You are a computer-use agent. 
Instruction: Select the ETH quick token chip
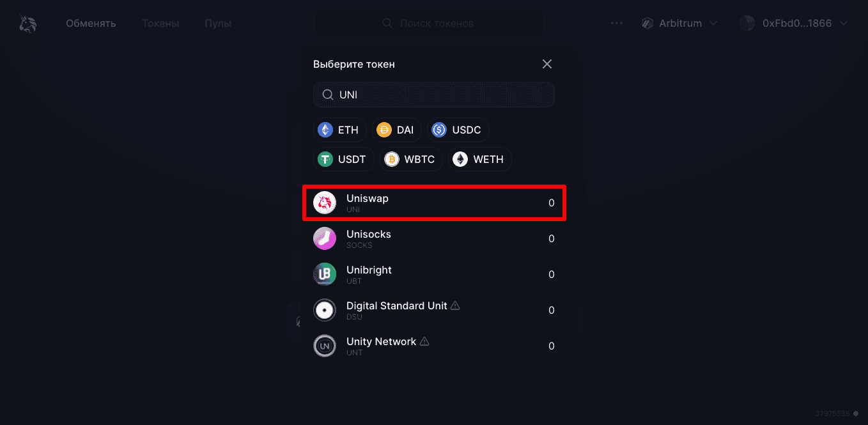coord(339,130)
